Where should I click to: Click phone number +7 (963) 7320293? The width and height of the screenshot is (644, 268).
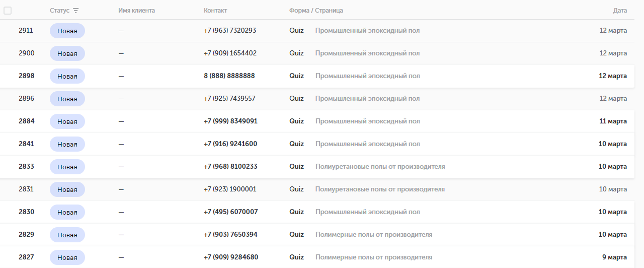[x=230, y=30]
